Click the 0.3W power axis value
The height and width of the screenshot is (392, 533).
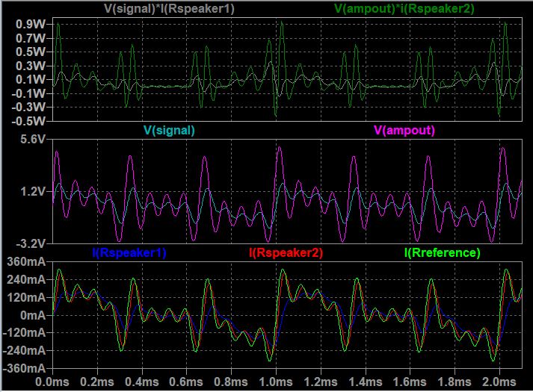click(x=30, y=66)
